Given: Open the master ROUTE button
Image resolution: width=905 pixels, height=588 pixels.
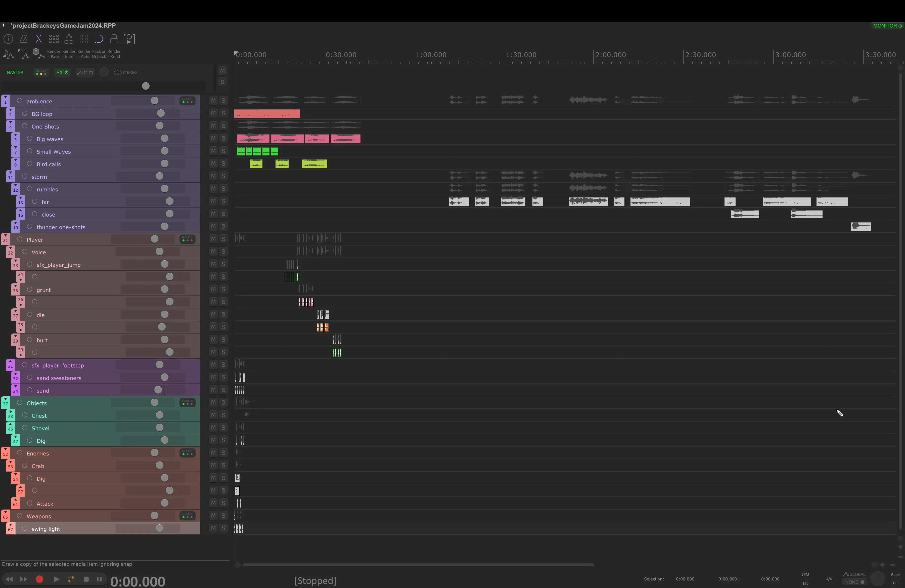Looking at the screenshot, I should (41, 72).
